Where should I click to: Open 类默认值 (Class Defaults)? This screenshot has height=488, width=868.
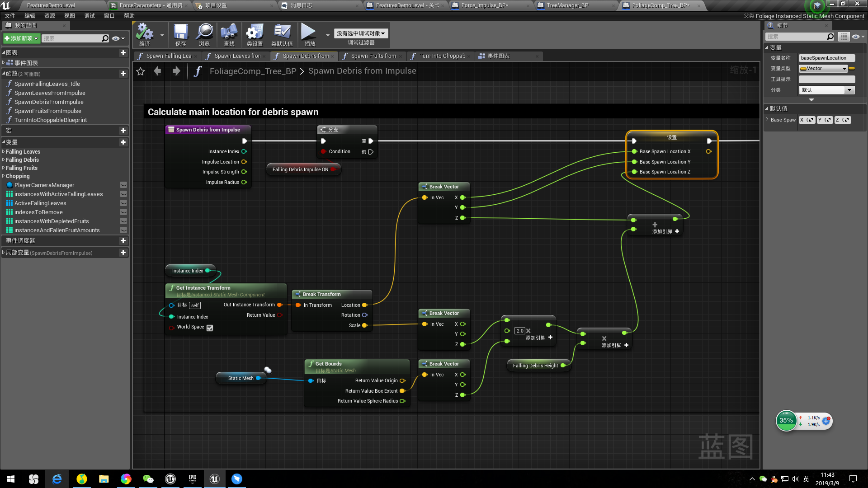pos(282,34)
